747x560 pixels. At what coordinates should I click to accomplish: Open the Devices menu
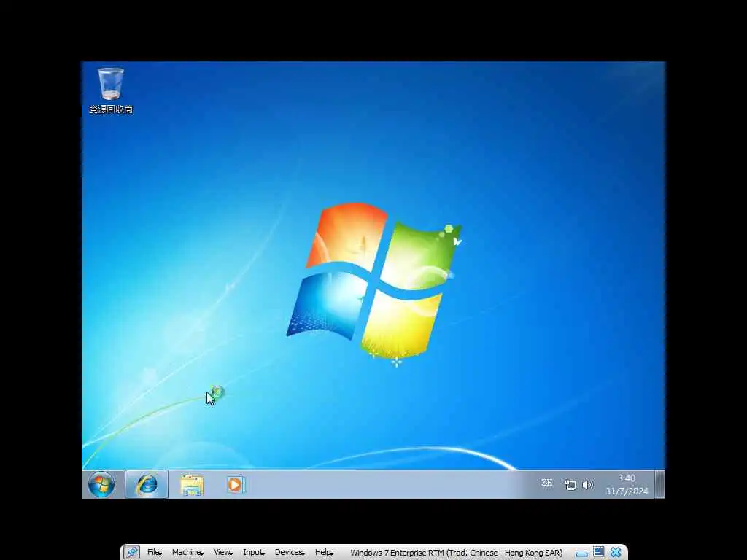[290, 553]
